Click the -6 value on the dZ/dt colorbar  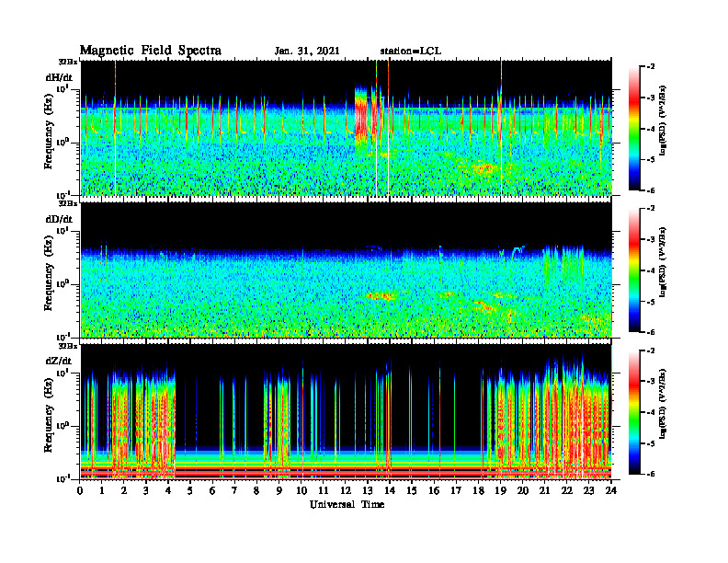tap(651, 474)
